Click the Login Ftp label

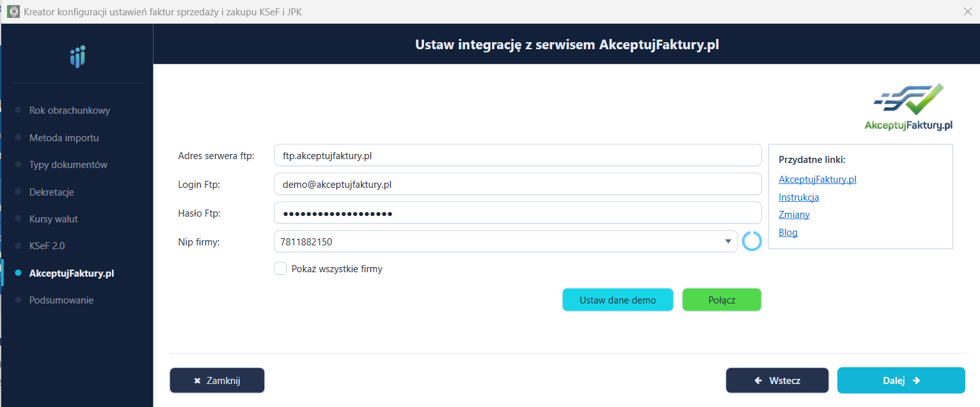[199, 185]
